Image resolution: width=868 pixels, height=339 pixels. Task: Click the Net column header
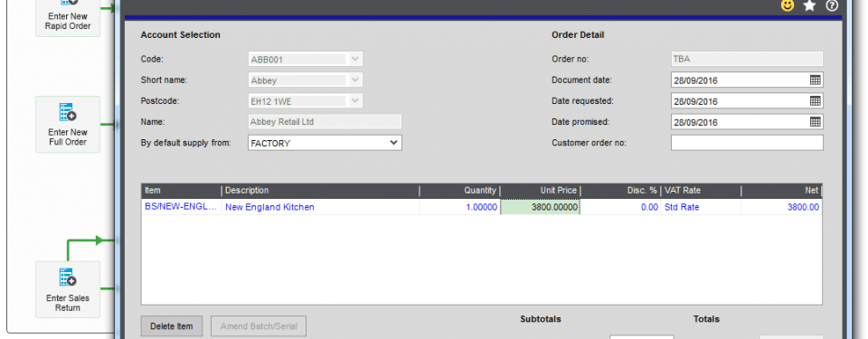click(x=781, y=191)
